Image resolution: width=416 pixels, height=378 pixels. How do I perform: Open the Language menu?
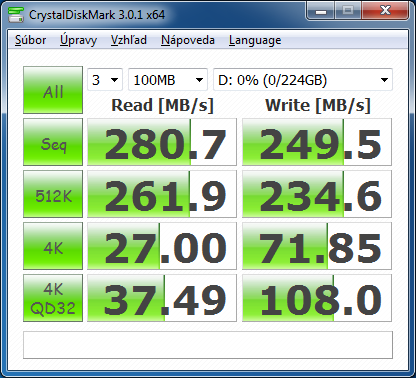pyautogui.click(x=255, y=40)
